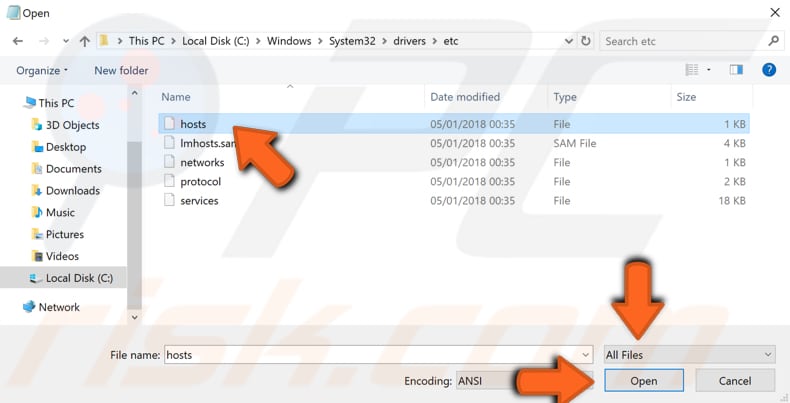Refresh the etc folder listing
The width and height of the screenshot is (790, 403).
point(585,41)
